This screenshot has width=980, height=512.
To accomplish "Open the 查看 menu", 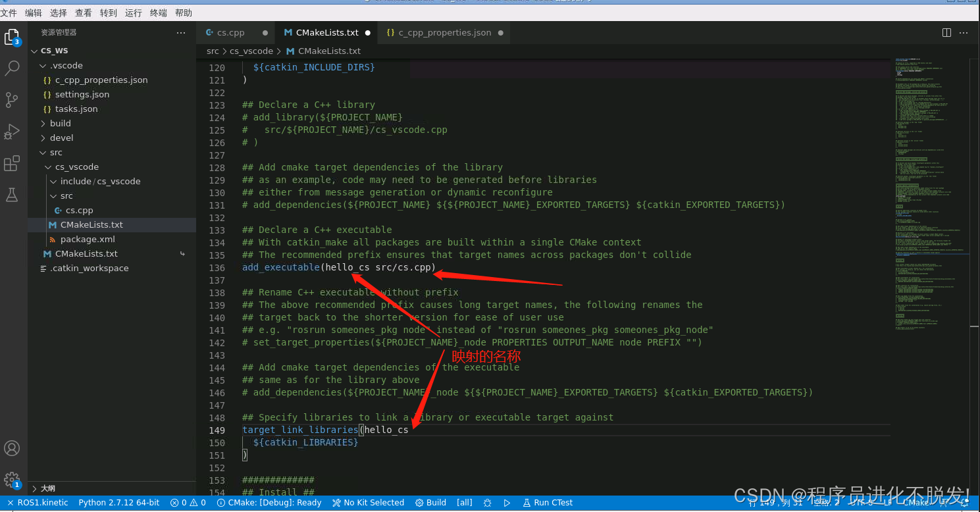I will pyautogui.click(x=84, y=13).
